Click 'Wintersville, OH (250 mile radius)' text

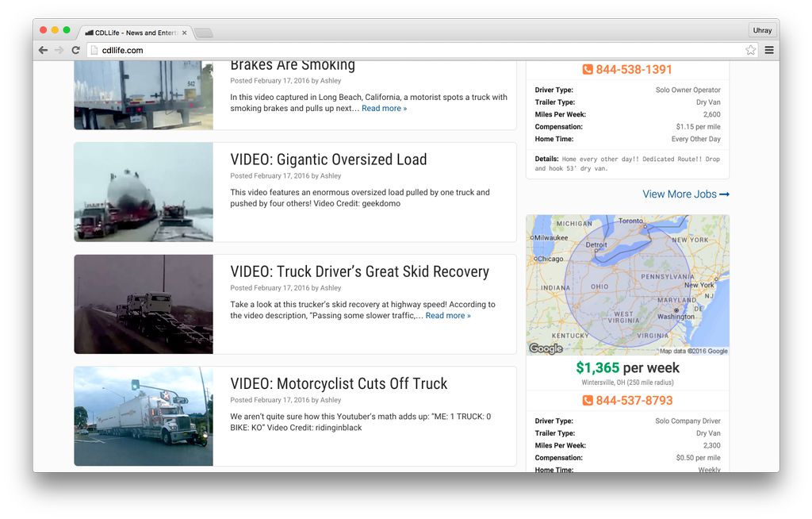628,383
